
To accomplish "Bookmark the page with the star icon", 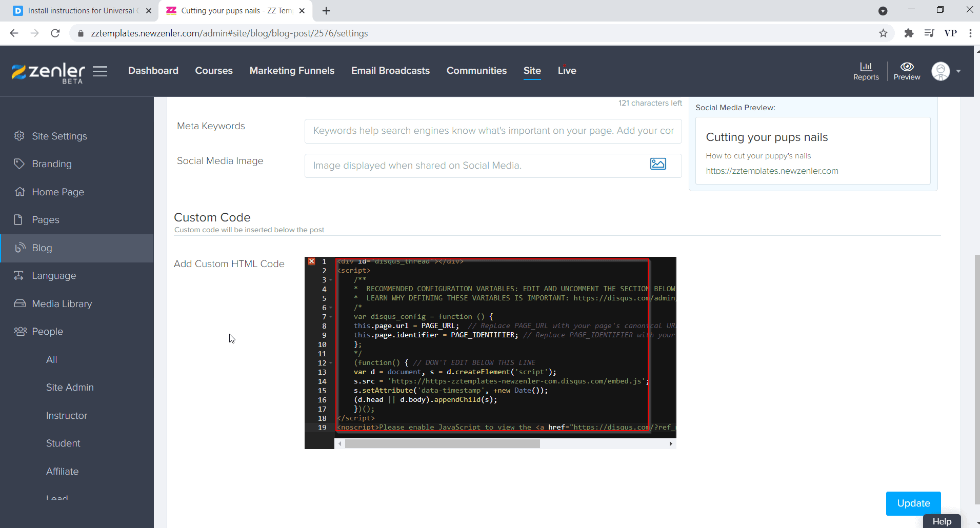I will pyautogui.click(x=883, y=33).
